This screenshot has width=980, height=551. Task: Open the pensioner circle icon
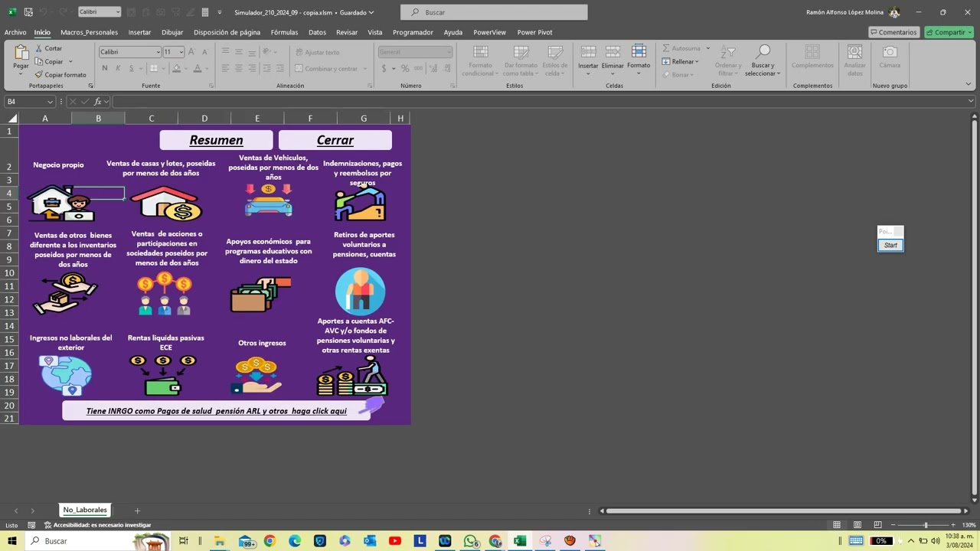pos(360,291)
